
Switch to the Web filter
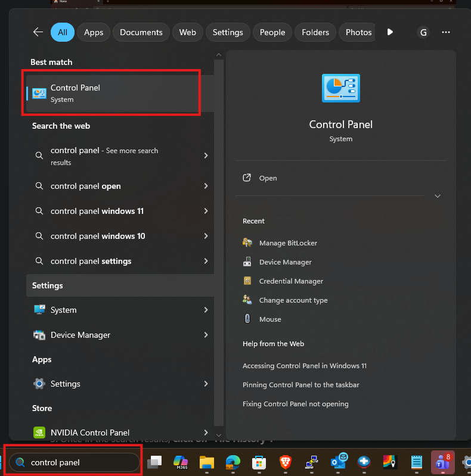[187, 32]
